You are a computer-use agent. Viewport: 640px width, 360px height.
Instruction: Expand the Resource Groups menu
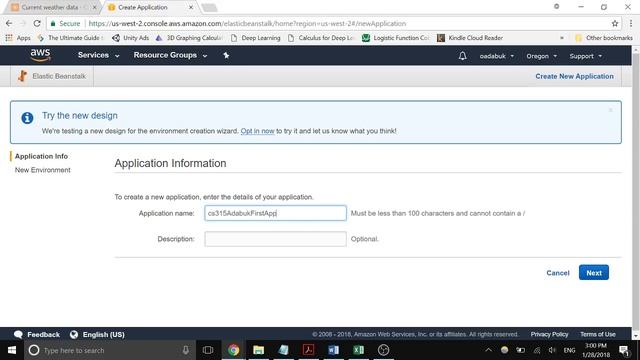(x=170, y=55)
